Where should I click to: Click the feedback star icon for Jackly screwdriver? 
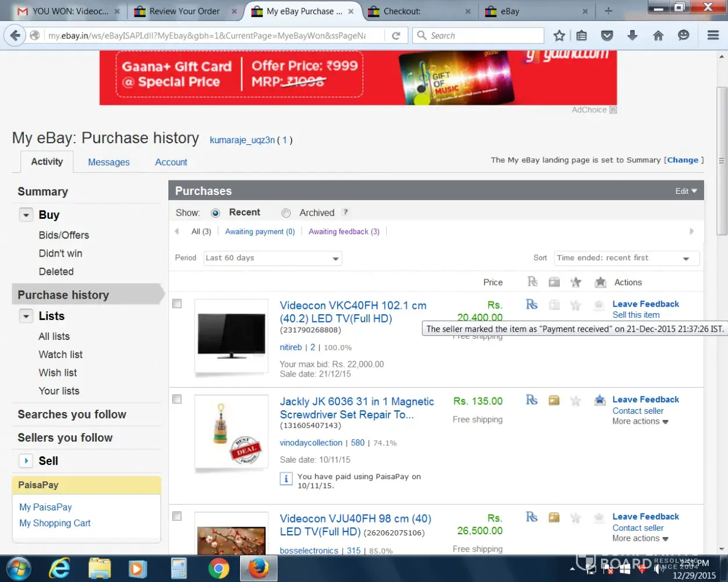click(576, 400)
